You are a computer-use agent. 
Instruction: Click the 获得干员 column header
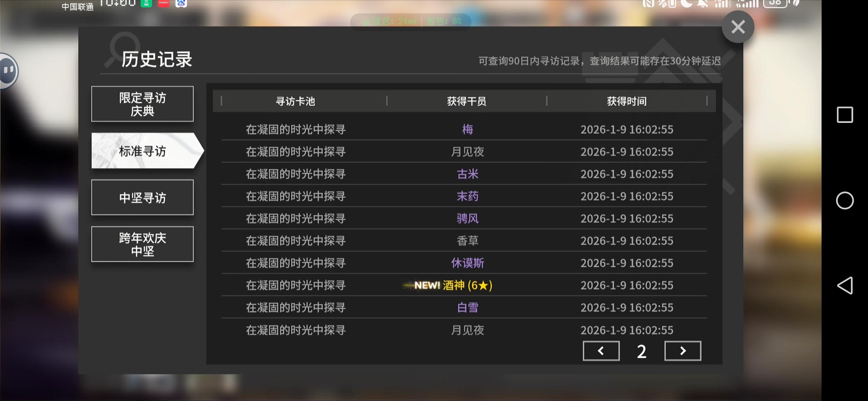467,101
